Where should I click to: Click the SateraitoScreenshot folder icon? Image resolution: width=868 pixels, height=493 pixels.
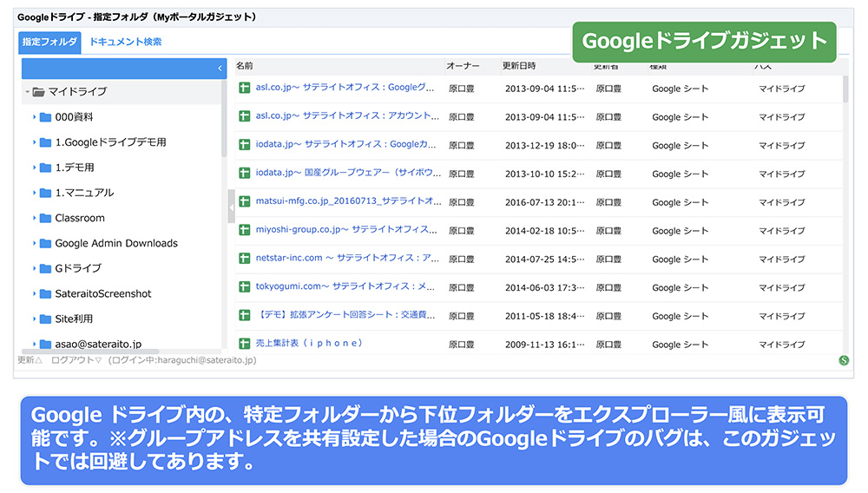(45, 294)
